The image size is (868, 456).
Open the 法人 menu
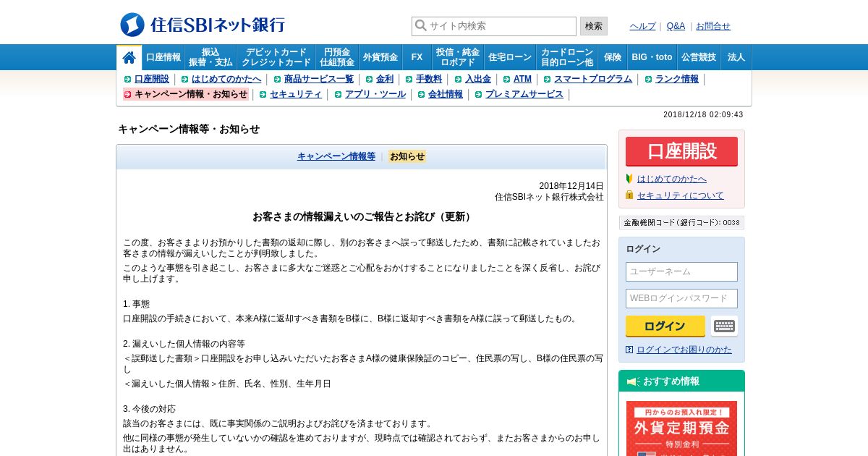pyautogui.click(x=736, y=57)
